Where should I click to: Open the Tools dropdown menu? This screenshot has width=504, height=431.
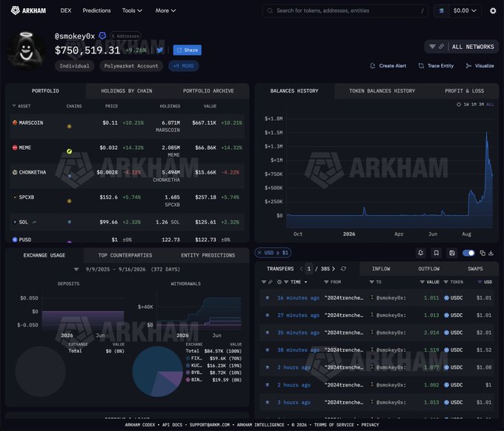tap(132, 10)
